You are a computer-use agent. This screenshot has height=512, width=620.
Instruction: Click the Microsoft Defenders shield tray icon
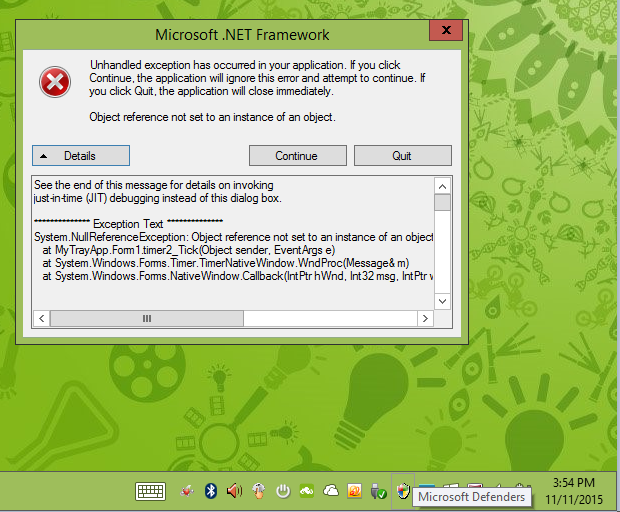click(x=403, y=491)
